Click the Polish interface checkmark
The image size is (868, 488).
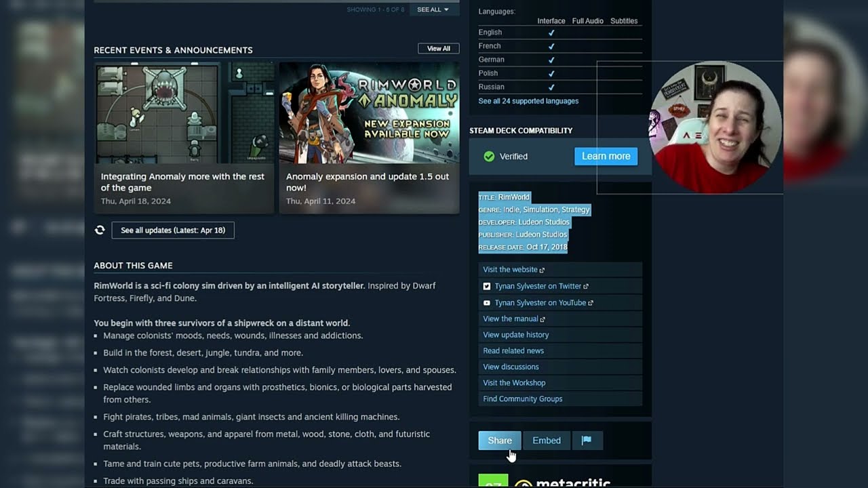(551, 73)
